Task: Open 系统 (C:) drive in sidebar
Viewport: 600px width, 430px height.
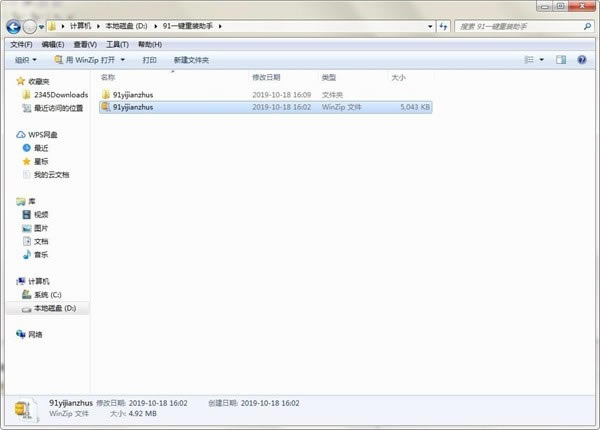Action: click(x=48, y=295)
